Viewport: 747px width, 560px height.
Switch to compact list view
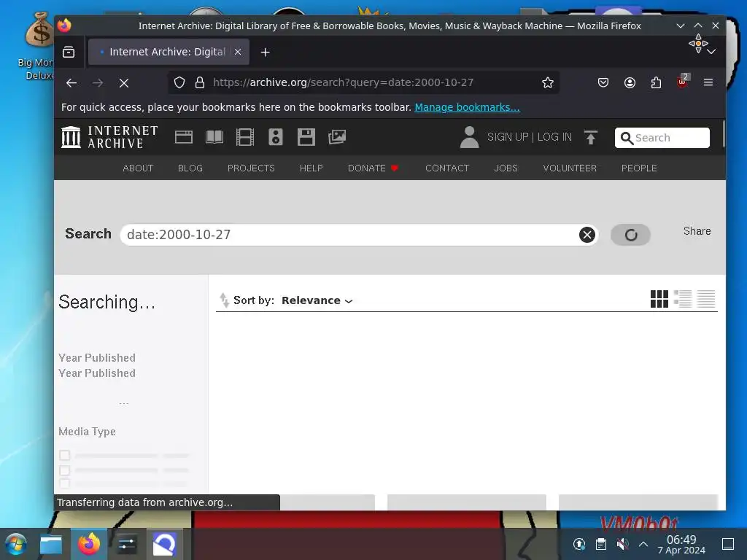[706, 299]
